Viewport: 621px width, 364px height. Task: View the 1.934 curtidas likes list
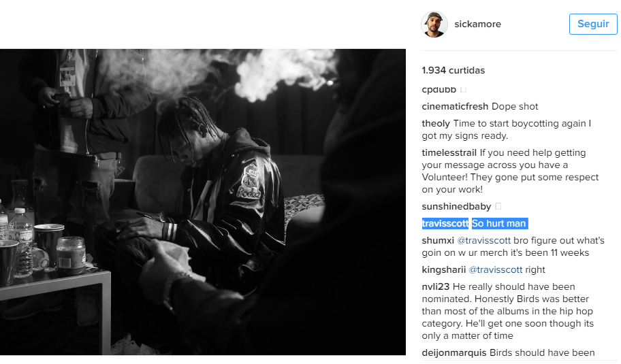point(453,71)
